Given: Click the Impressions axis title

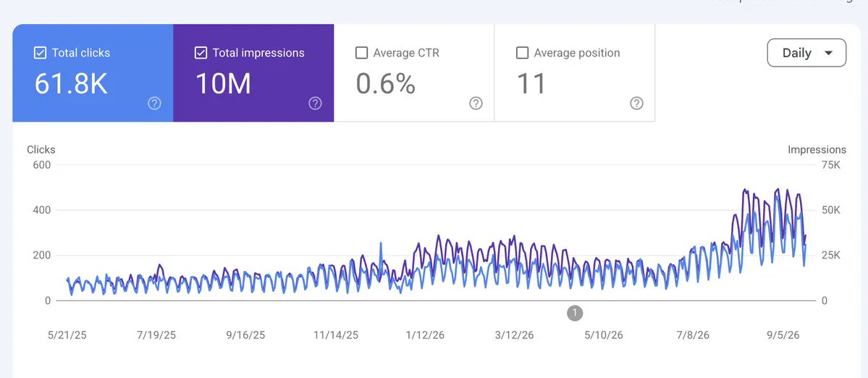Looking at the screenshot, I should (817, 149).
